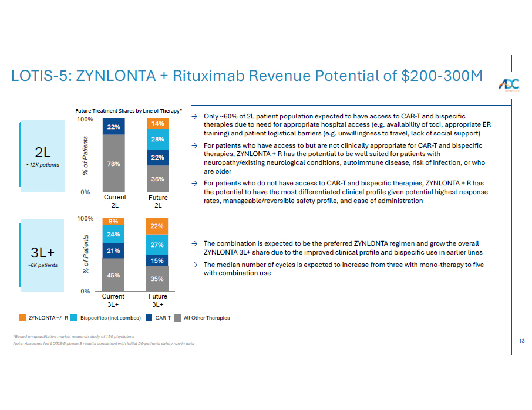Click the "ZYNLONTA +/- R" legend label

(48, 318)
